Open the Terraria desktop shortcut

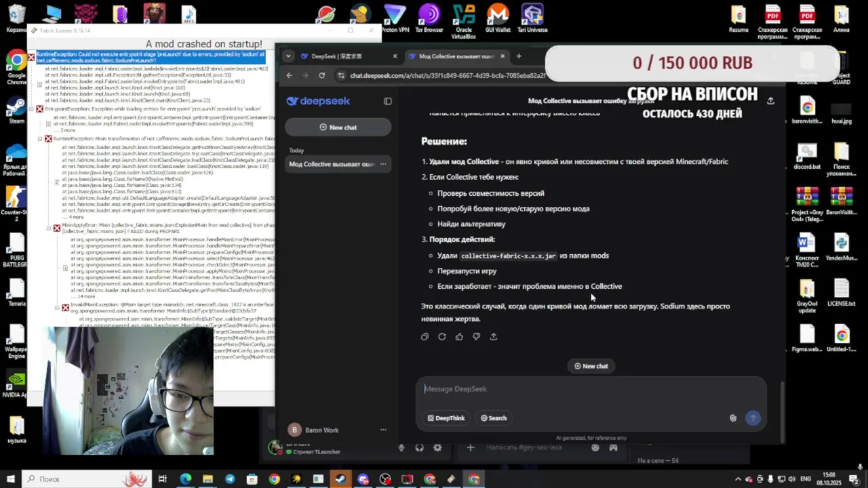click(16, 291)
